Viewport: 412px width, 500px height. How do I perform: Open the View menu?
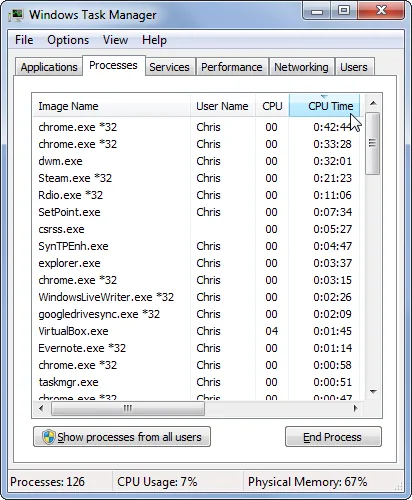pos(115,40)
